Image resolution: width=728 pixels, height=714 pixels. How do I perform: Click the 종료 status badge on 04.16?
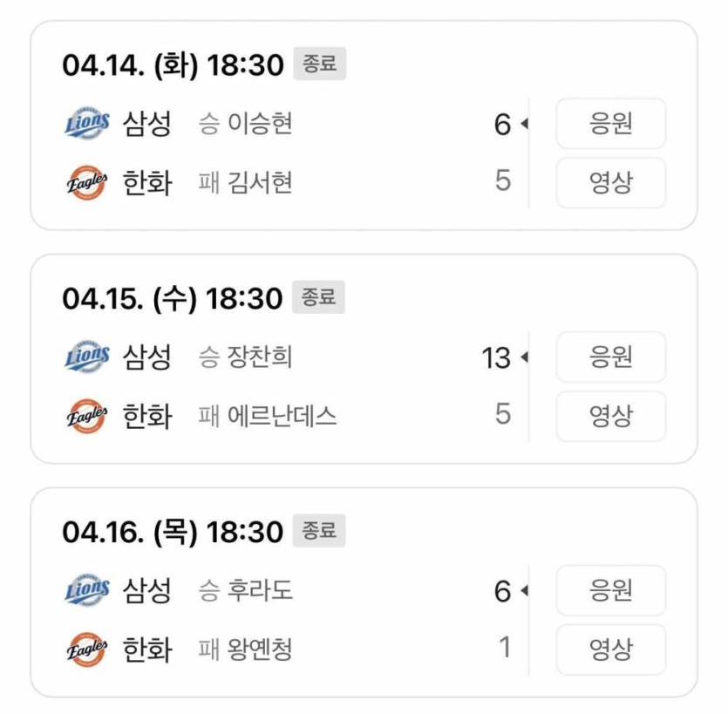(x=319, y=531)
